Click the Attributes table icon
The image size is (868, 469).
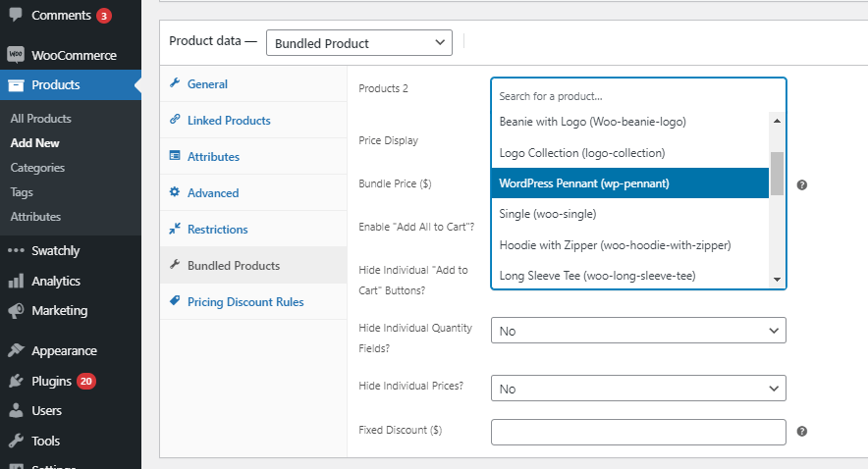[175, 155]
